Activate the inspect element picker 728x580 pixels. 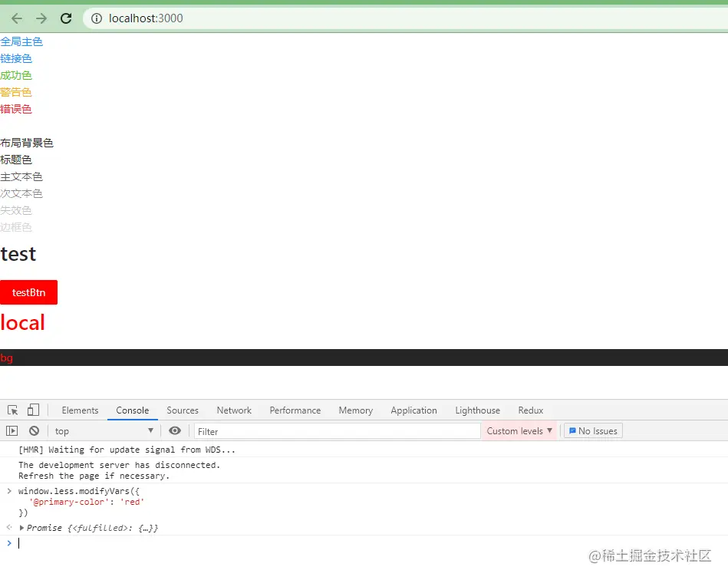point(12,410)
